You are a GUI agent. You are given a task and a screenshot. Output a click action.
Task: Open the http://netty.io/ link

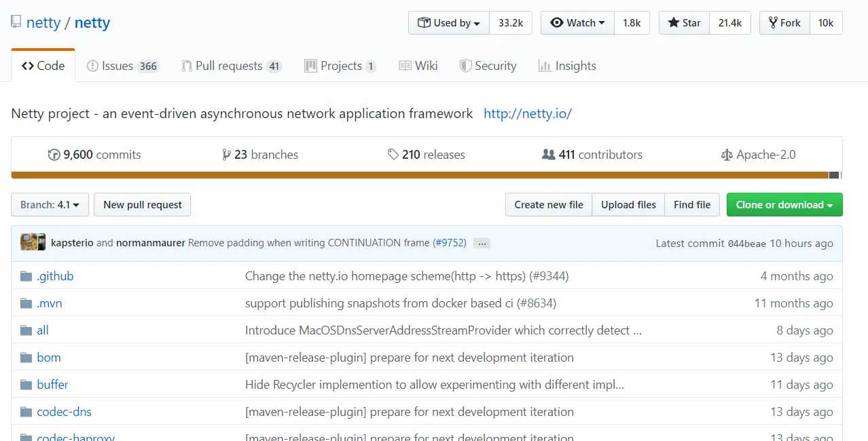tap(528, 113)
